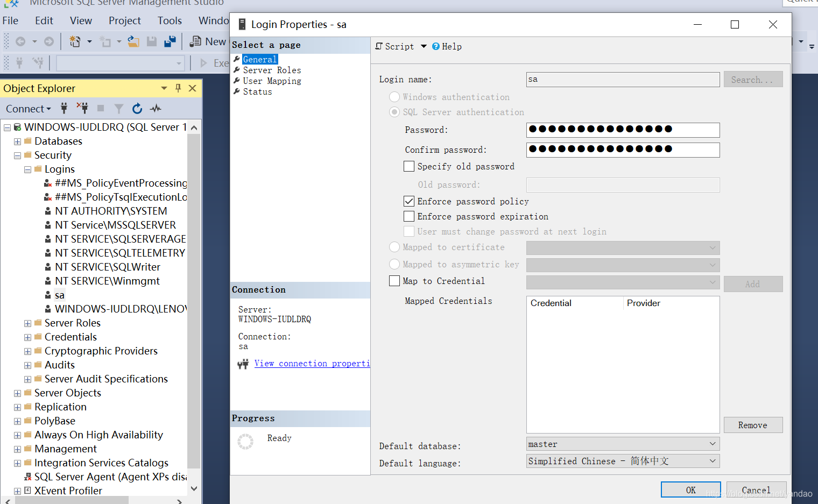Viewport: 818px width, 504px height.
Task: Pin the Object Explorer panel
Action: point(178,88)
